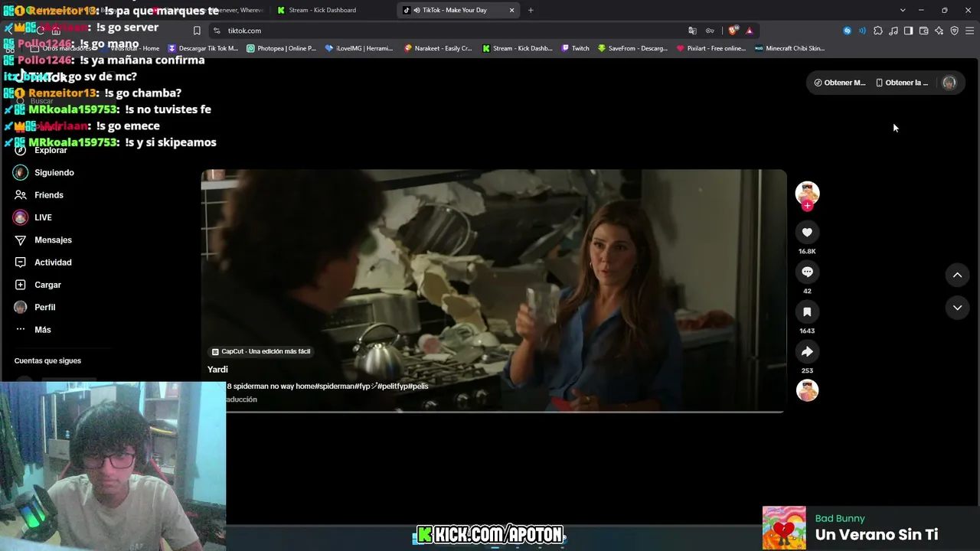Open the Brave Wallet icon
Viewport: 980px width, 551px height.
pos(924,31)
